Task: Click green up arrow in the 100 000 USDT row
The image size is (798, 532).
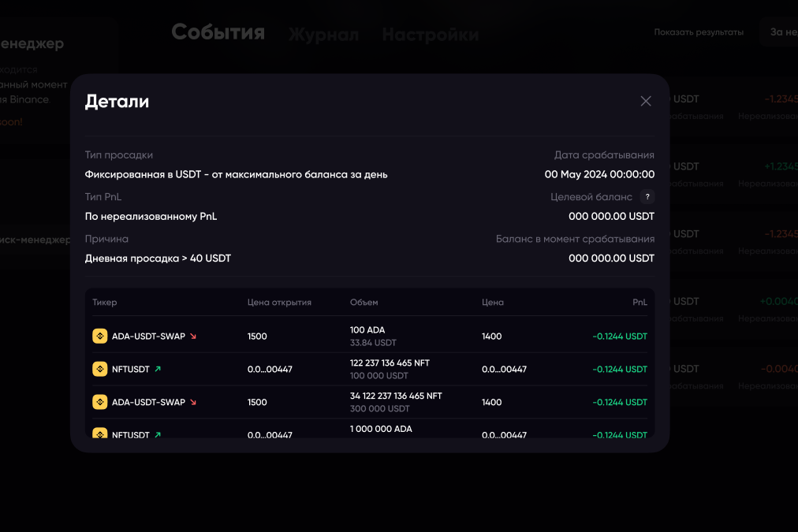Action: (x=158, y=369)
